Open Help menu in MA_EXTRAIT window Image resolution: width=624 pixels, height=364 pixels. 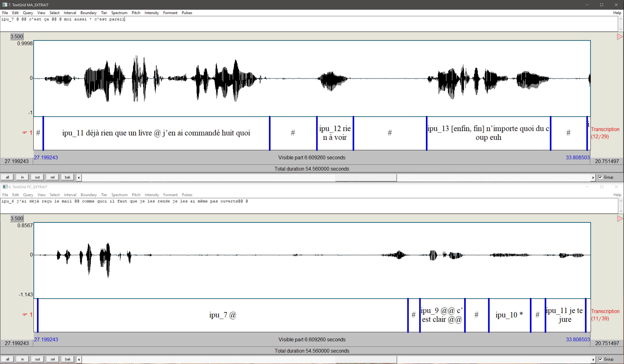(x=617, y=13)
